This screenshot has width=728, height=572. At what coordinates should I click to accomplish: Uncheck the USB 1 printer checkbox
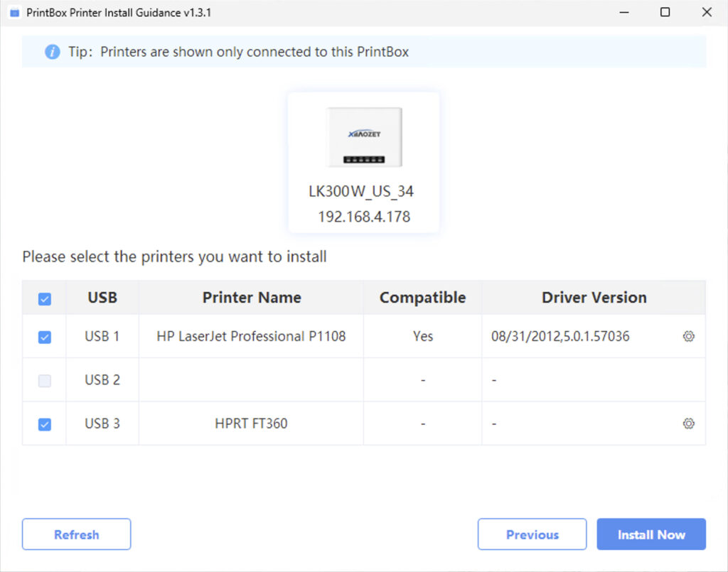pos(43,336)
